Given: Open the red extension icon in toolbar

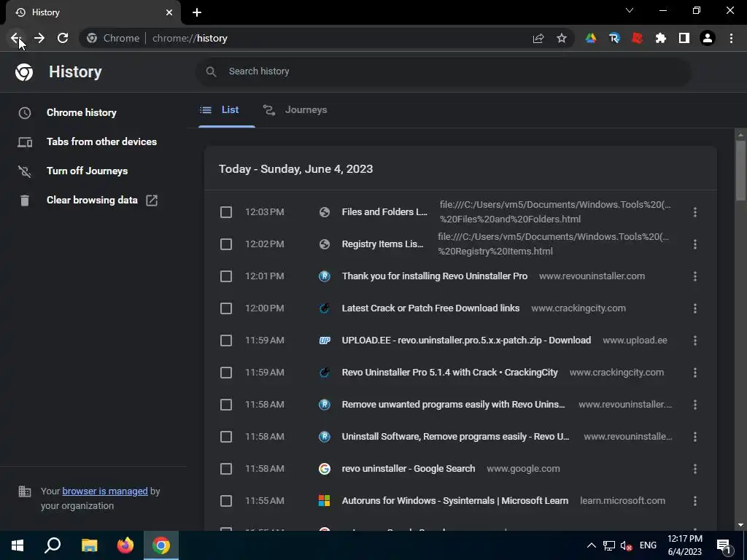Looking at the screenshot, I should [638, 38].
